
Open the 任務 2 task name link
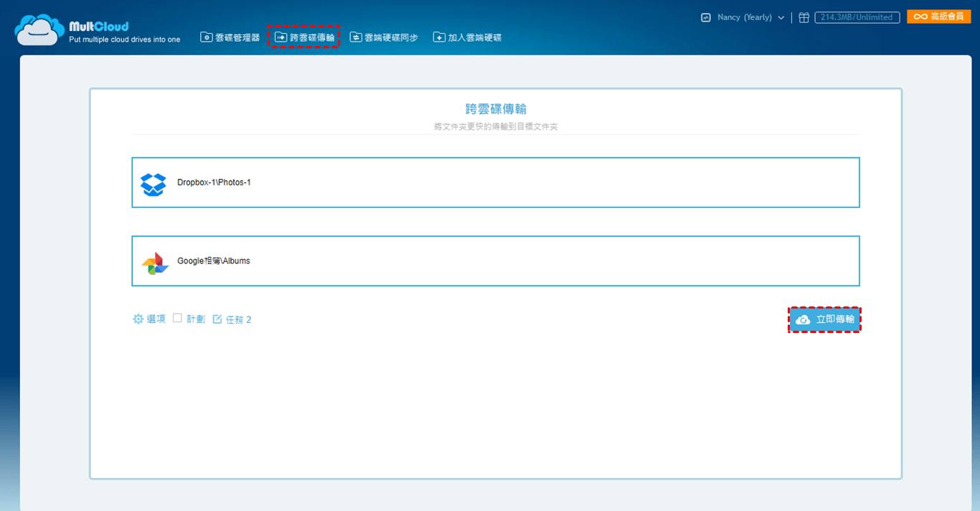pos(239,320)
